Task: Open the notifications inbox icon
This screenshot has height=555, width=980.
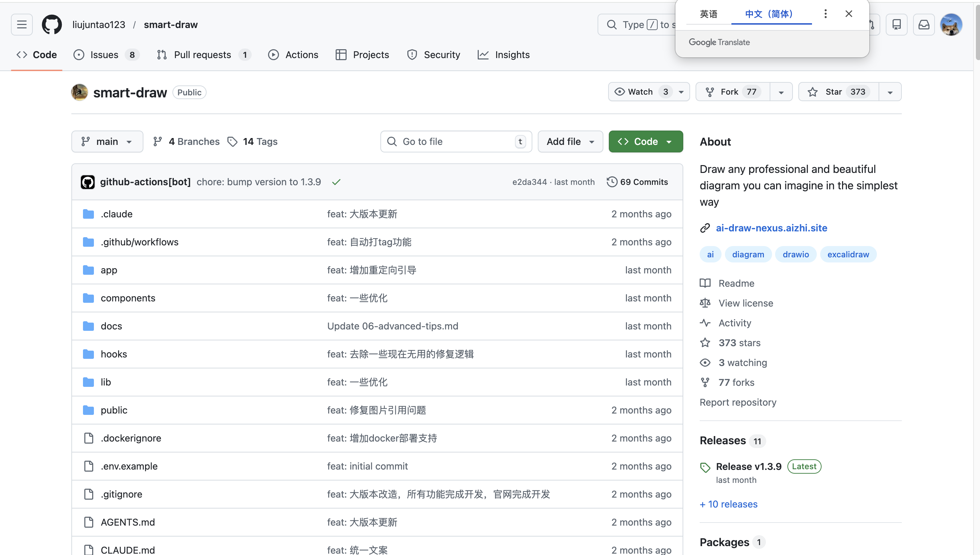Action: [924, 25]
